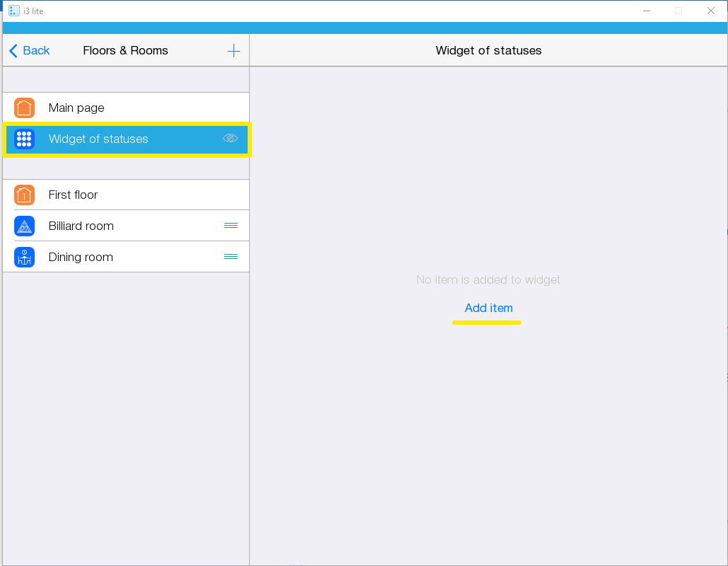Click the Widget of statuses header title
Screen dimensions: 728x566
488,51
